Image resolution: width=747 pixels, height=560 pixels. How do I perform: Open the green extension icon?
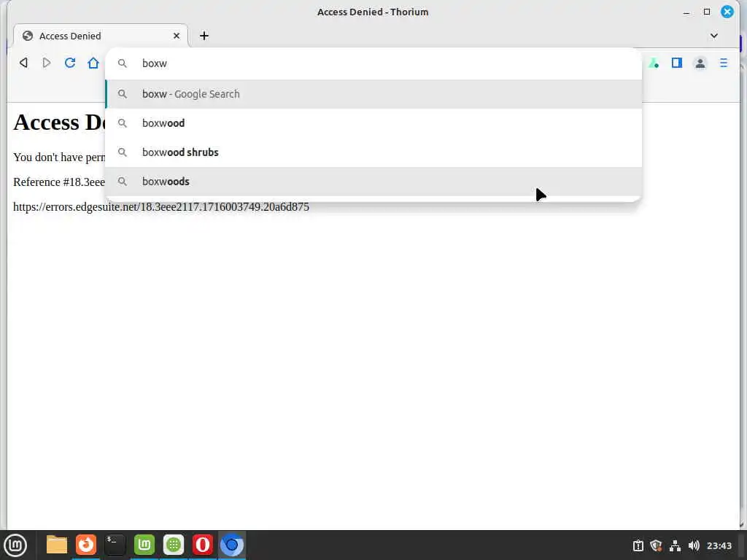click(x=654, y=63)
